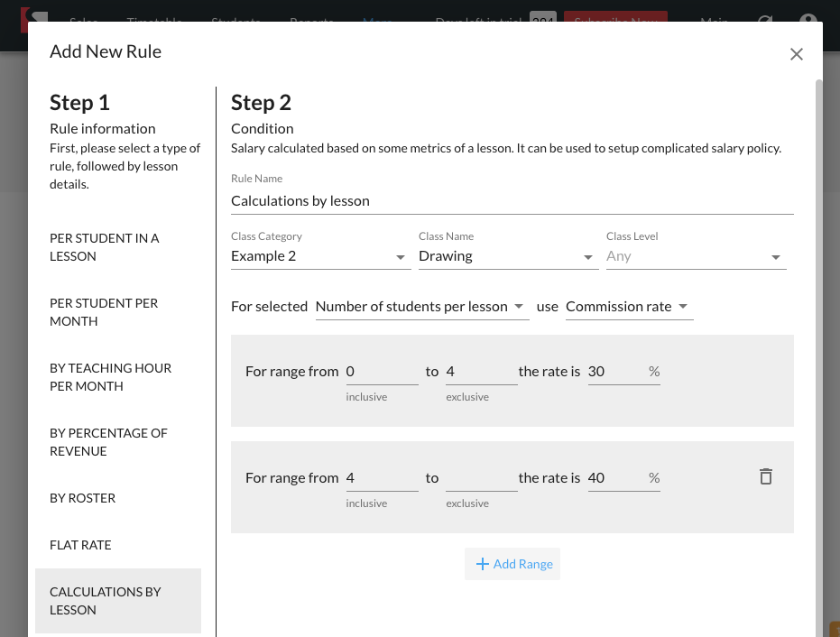Close the Add New Rule dialog

(x=796, y=54)
